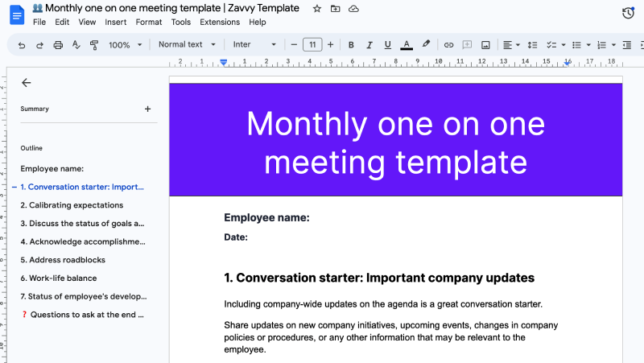The height and width of the screenshot is (363, 644).
Task: Expand numbered list options arrow
Action: click(613, 45)
